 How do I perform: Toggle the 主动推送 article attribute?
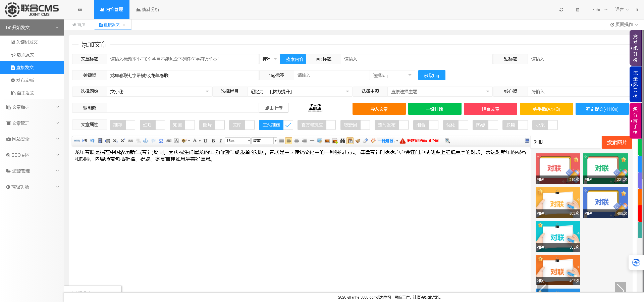point(276,125)
